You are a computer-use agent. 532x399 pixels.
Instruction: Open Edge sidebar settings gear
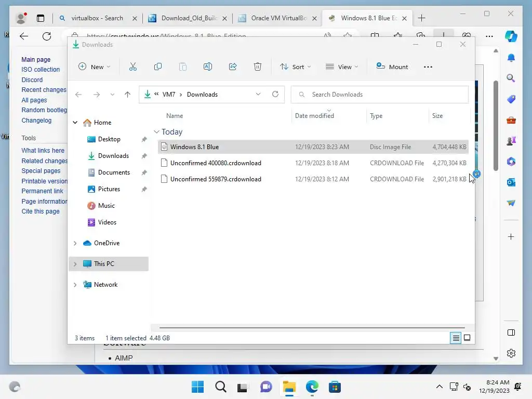(511, 353)
